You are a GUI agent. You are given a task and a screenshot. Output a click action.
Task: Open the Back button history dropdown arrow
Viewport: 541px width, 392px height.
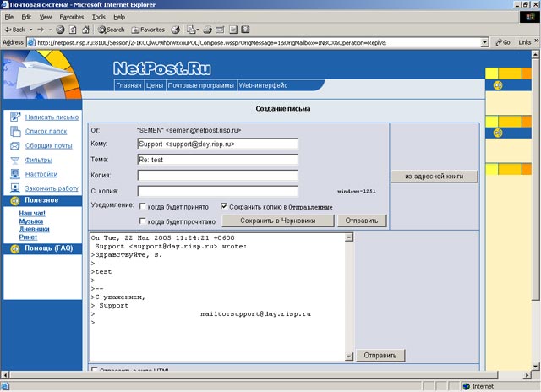[30, 30]
